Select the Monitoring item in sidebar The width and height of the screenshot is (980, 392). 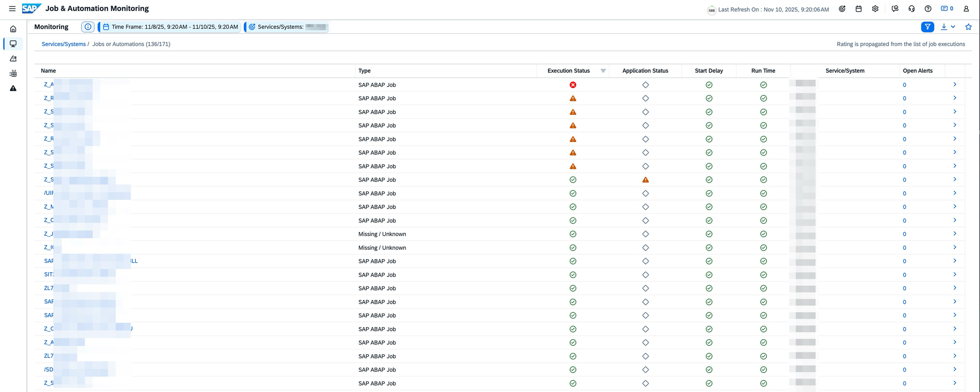click(x=13, y=44)
